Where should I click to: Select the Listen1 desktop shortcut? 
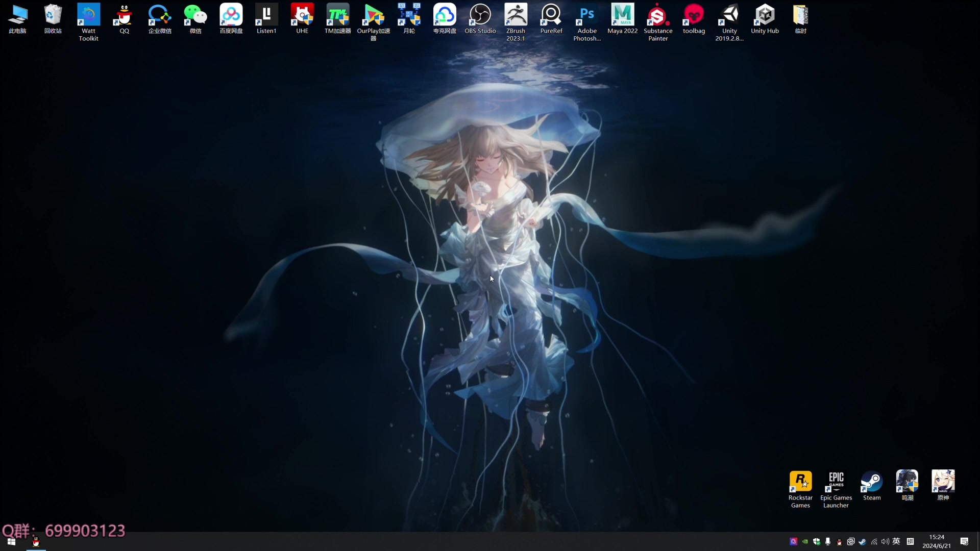click(266, 19)
